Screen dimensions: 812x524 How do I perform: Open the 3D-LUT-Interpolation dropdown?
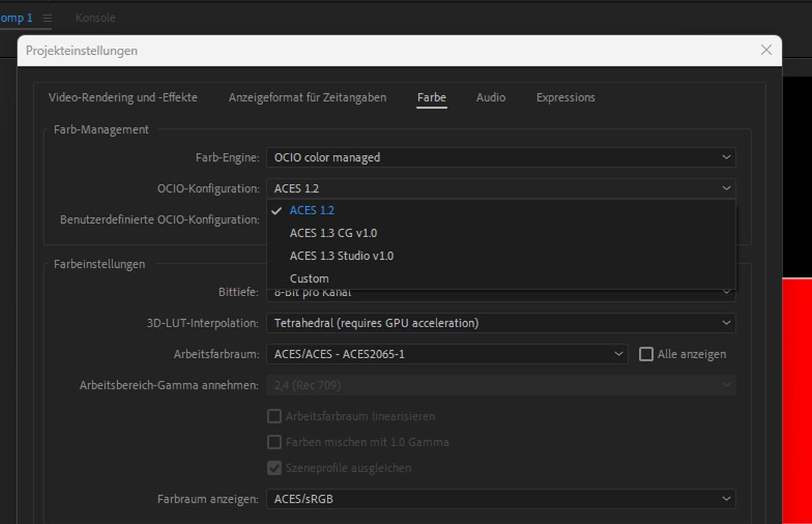point(500,323)
